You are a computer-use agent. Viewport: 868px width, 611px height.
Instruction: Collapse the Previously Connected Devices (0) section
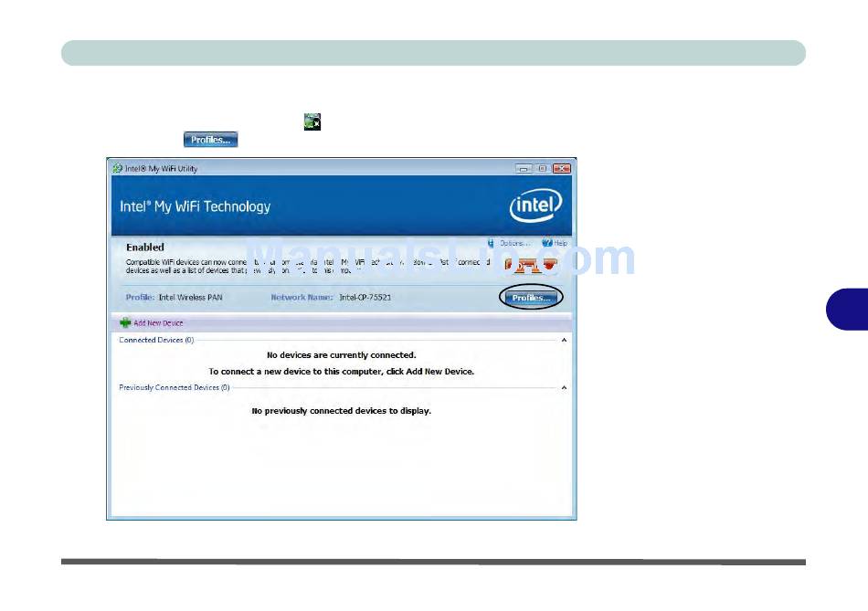pyautogui.click(x=564, y=387)
